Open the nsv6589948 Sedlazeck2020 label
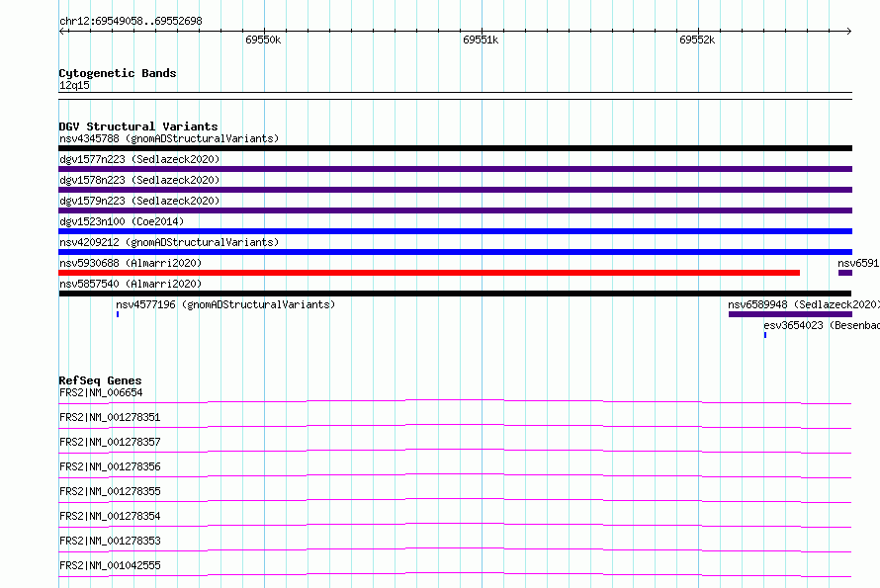 tap(804, 304)
